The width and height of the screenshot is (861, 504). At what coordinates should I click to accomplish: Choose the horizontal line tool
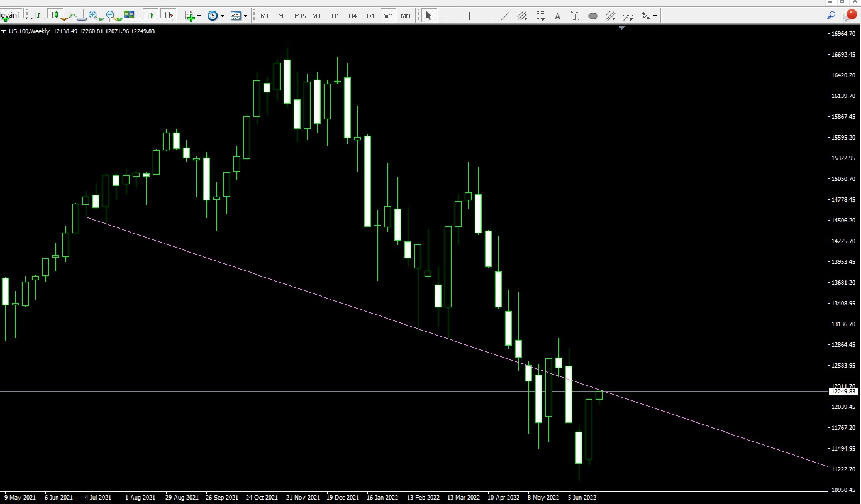tap(487, 16)
